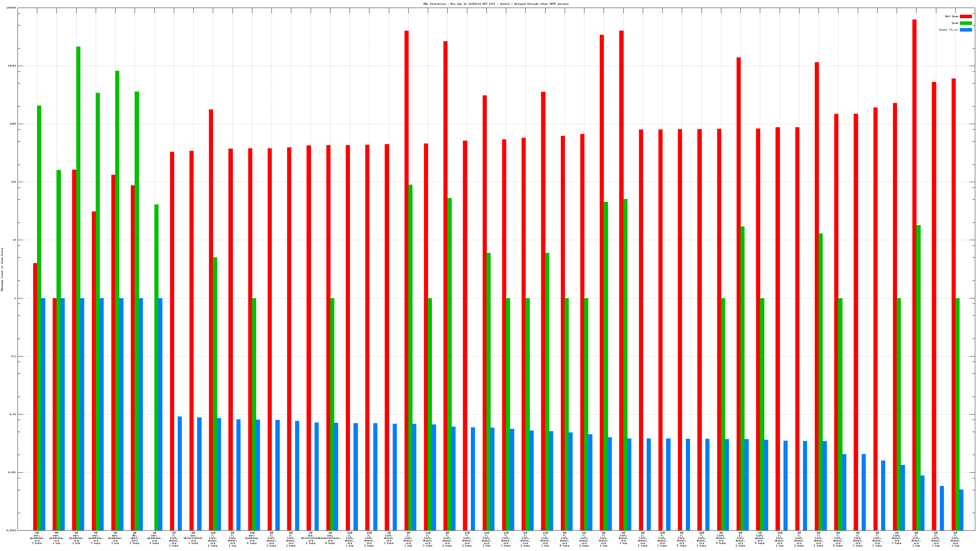Click the 100000 y-axis tick label

tap(11, 8)
